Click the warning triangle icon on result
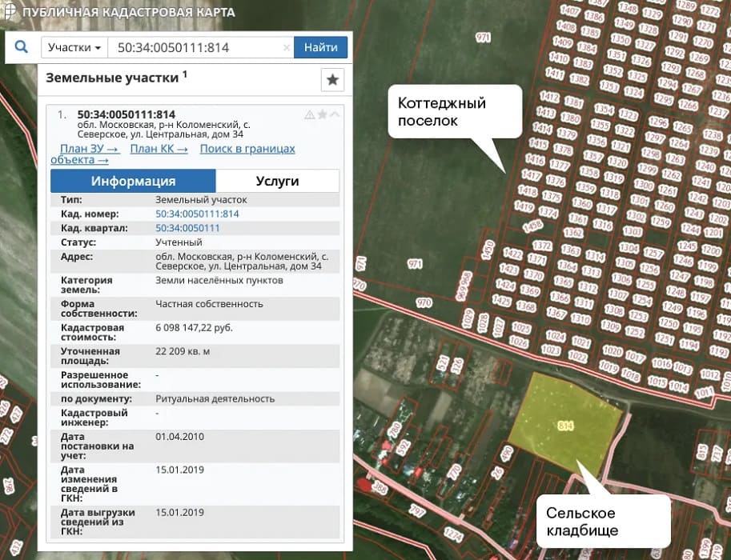 (310, 114)
